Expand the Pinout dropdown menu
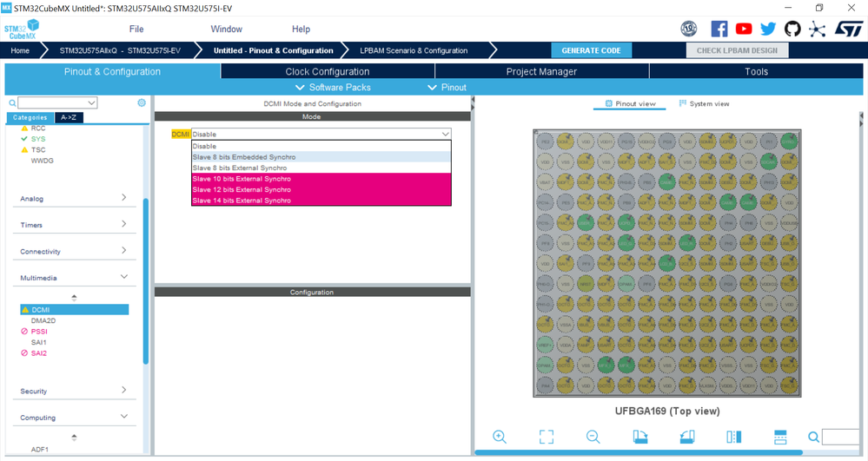Screen dimensions: 868x461 click(x=447, y=88)
